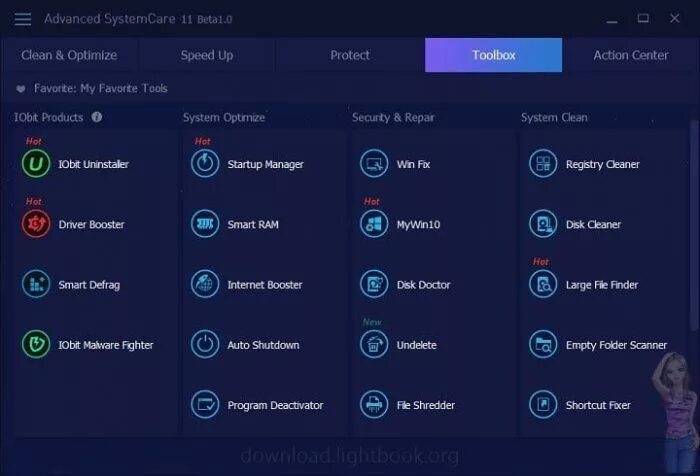700x476 pixels.
Task: Click the Disk Doctor label
Action: tap(423, 285)
